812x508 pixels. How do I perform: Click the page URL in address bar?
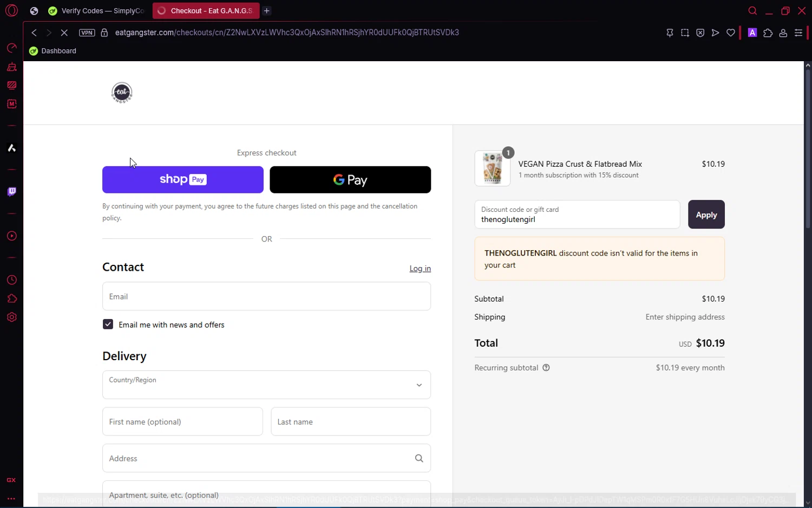point(287,32)
